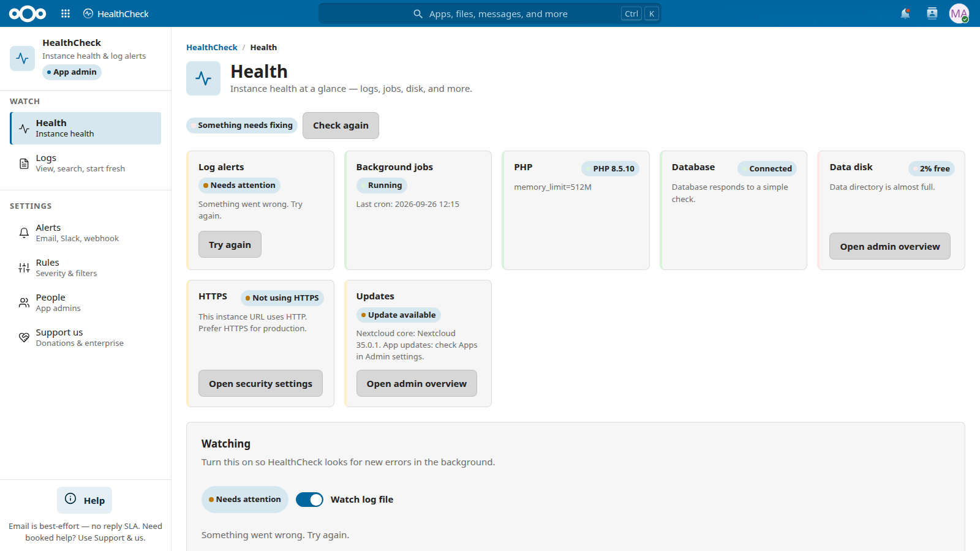Click the Nextcloud logo
This screenshot has width=980, height=551.
pos(28,13)
